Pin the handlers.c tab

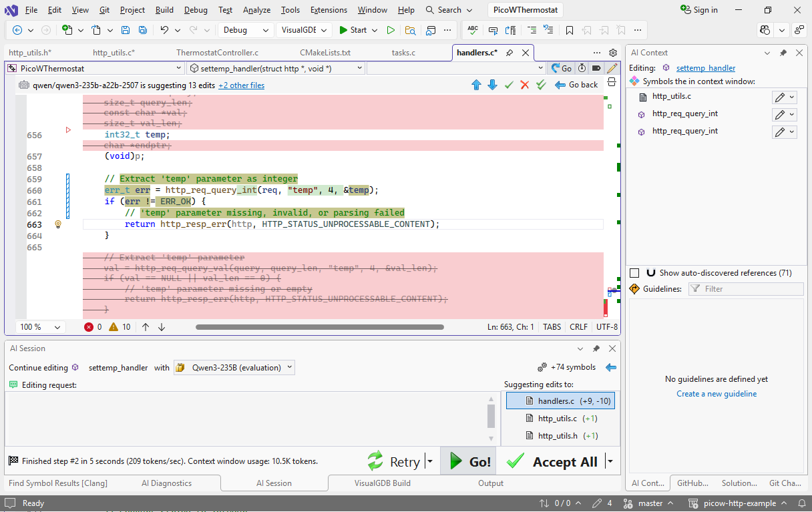[x=510, y=53]
